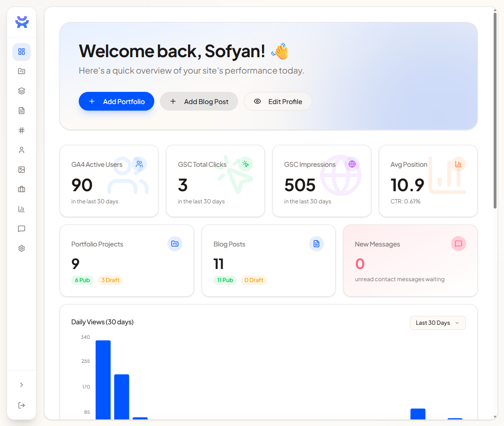Open the Last 30 Days dropdown
Screen dimensions: 504x426
438,323
